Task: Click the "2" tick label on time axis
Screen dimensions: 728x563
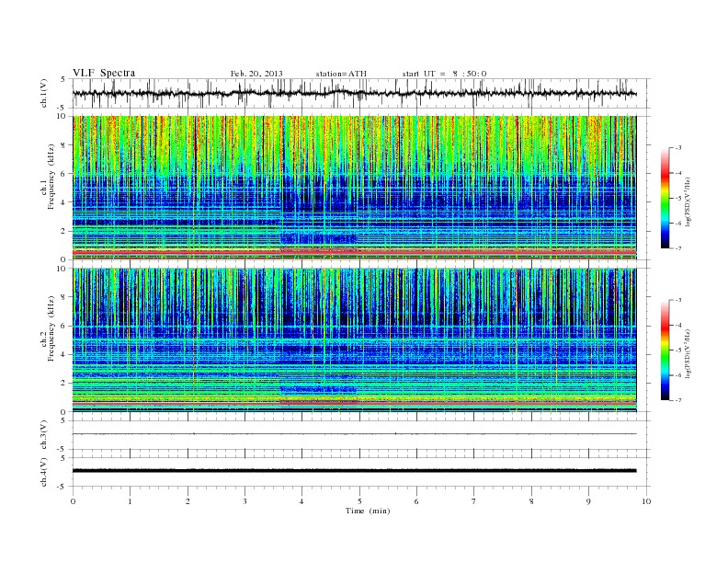Action: (188, 501)
